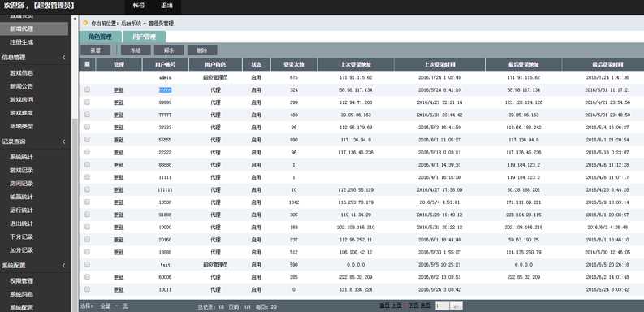Go to first page via 首页
This screenshot has height=312, width=644.
(x=384, y=305)
